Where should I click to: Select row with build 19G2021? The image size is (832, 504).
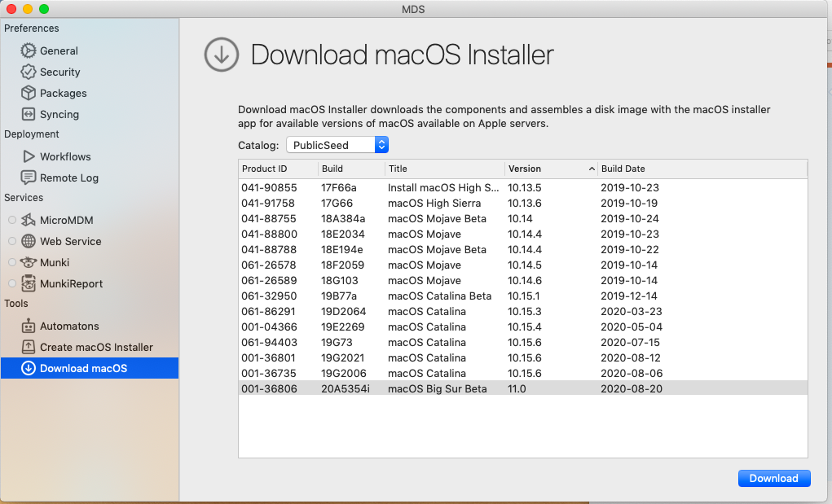coord(523,357)
